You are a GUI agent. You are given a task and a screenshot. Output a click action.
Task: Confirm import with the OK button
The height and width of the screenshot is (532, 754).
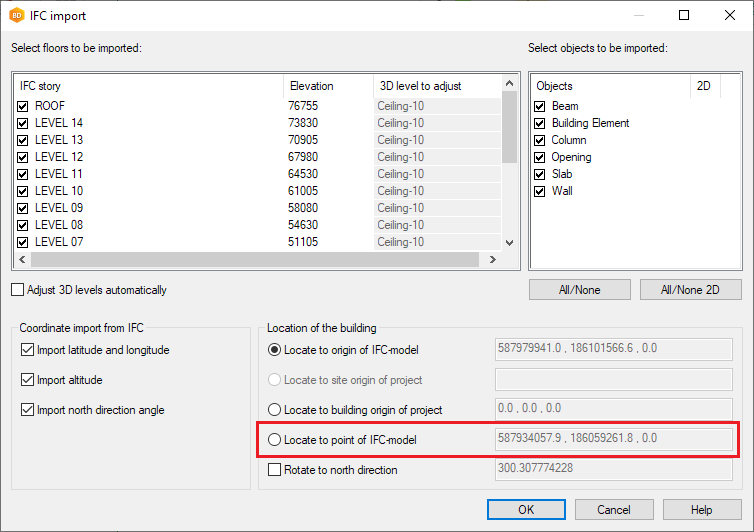click(x=527, y=510)
